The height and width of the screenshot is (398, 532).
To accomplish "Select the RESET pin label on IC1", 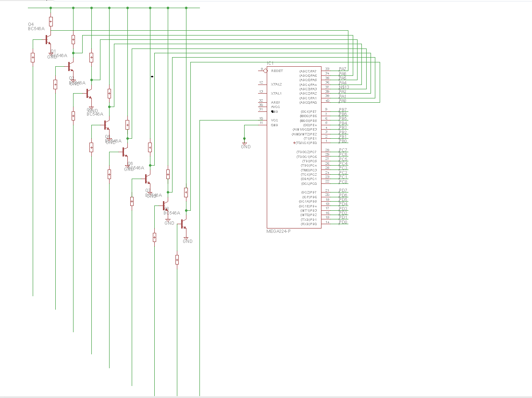I will (277, 71).
